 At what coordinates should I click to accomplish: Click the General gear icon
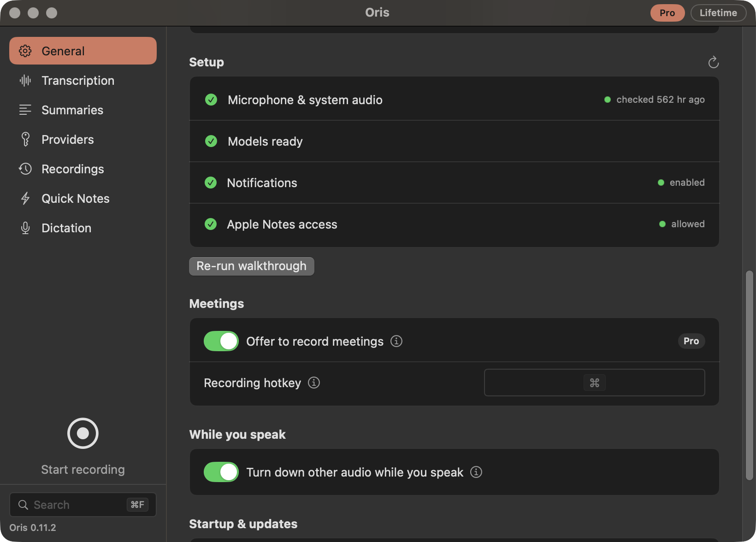pyautogui.click(x=25, y=51)
